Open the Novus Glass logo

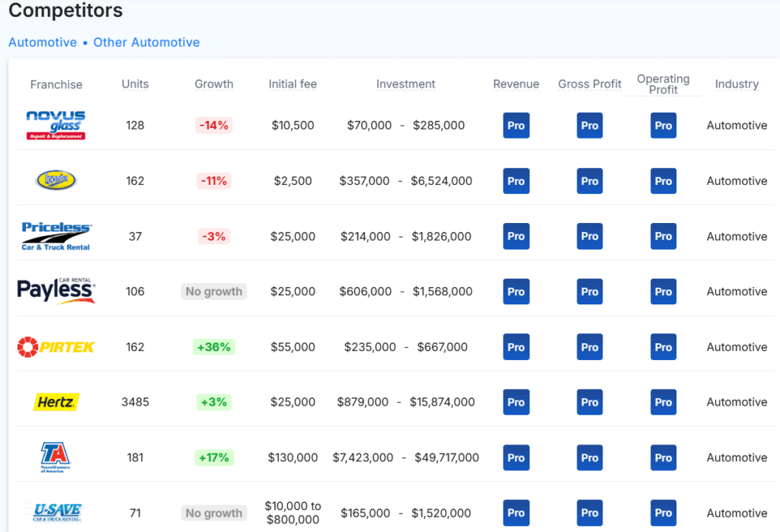(56, 125)
